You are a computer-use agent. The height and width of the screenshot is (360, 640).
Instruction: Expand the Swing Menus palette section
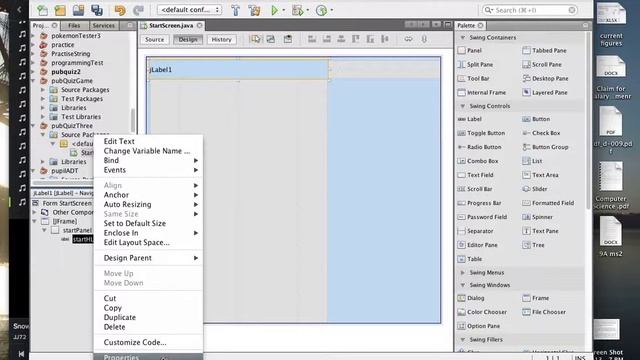[x=462, y=273]
